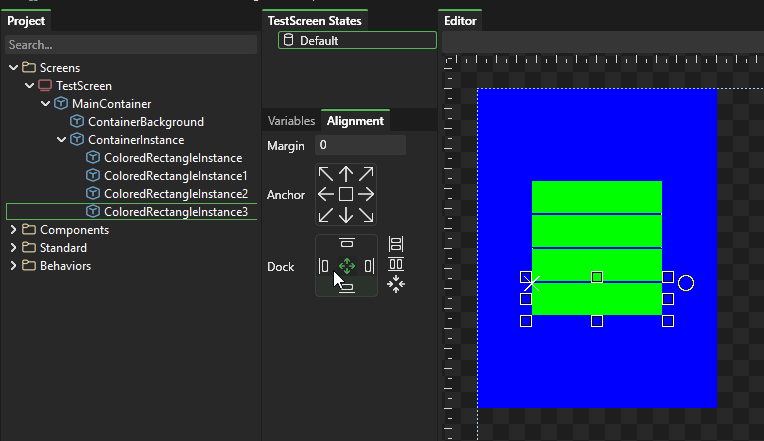Expand the Behaviors folder
The height and width of the screenshot is (441, 764).
(x=13, y=266)
